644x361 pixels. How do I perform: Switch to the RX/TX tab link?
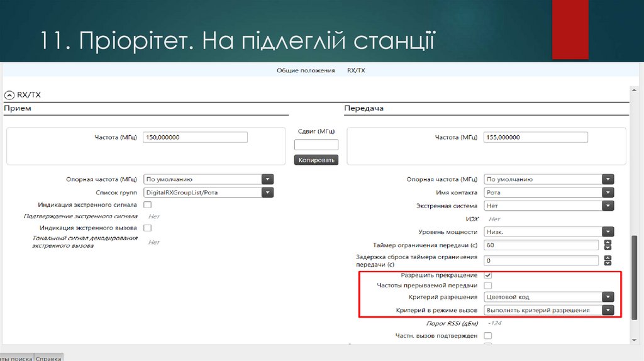(x=356, y=70)
